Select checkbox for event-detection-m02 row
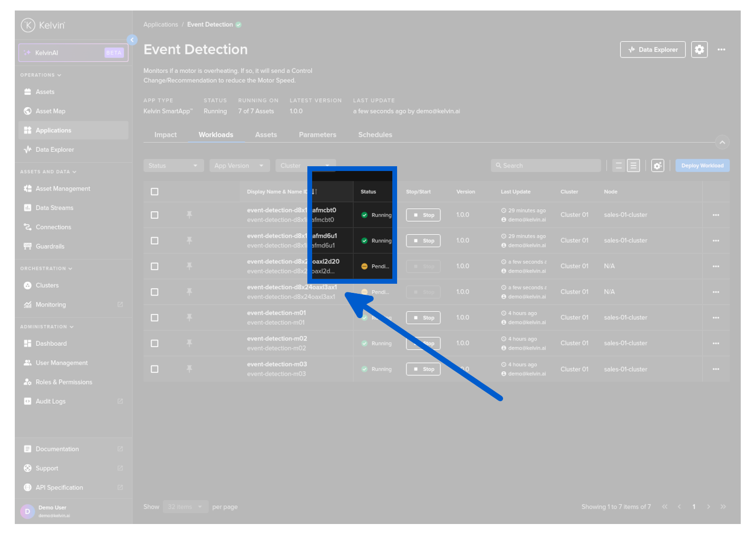Image resolution: width=756 pixels, height=535 pixels. click(x=155, y=343)
